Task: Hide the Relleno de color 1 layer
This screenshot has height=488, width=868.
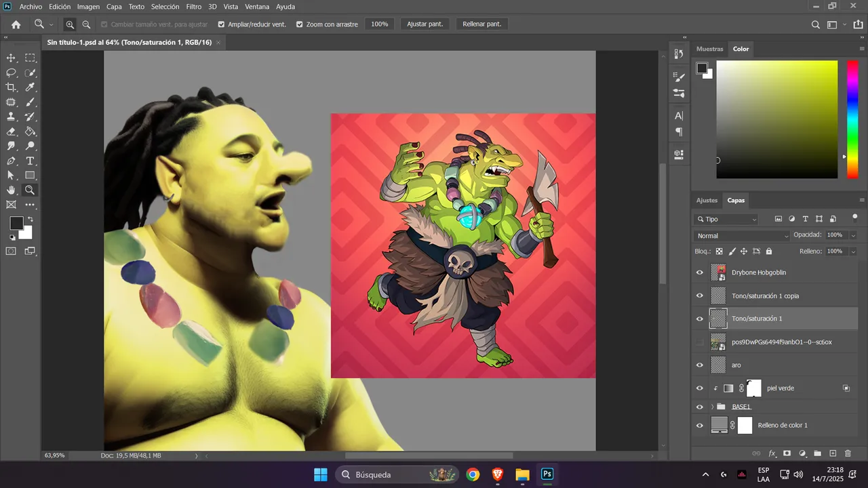Action: click(700, 425)
